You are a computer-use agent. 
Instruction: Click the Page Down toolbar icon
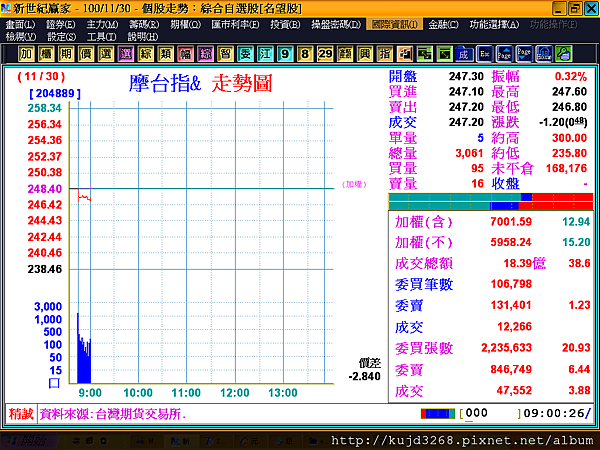click(x=524, y=54)
